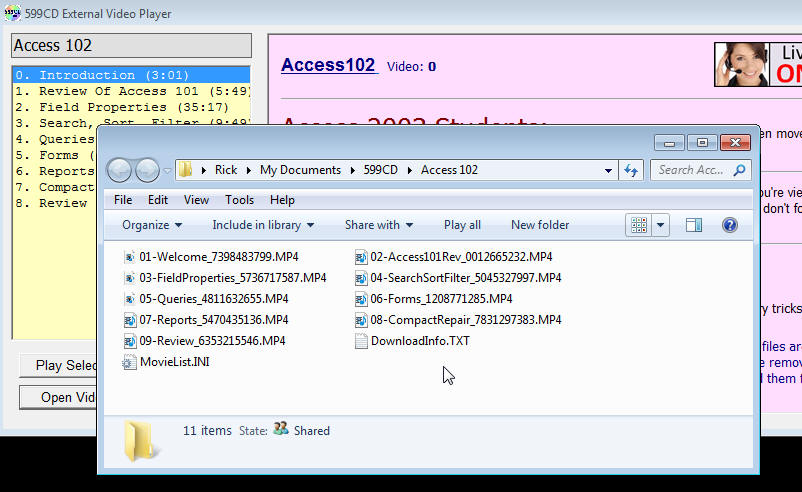Click the Back navigation arrow in Explorer

(120, 170)
